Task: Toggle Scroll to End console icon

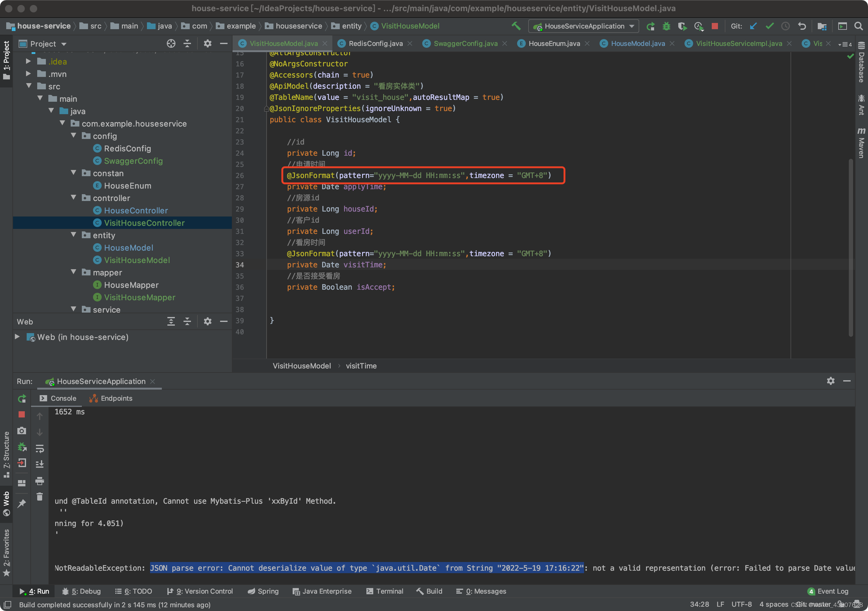Action: (40, 464)
